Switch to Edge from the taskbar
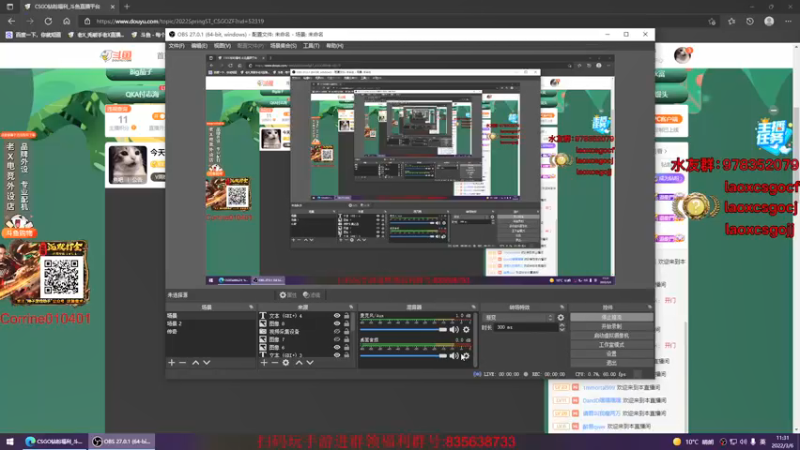Viewport: 800px width, 450px height. click(x=54, y=441)
